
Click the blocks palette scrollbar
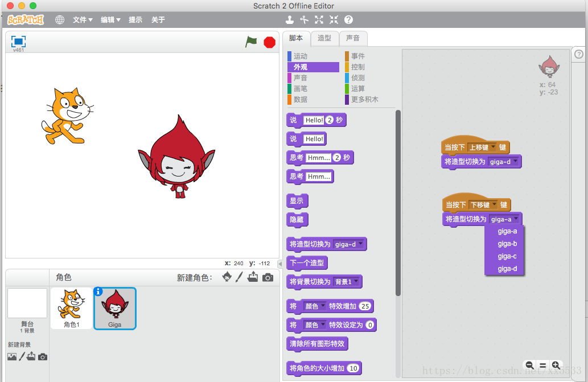pos(398,203)
